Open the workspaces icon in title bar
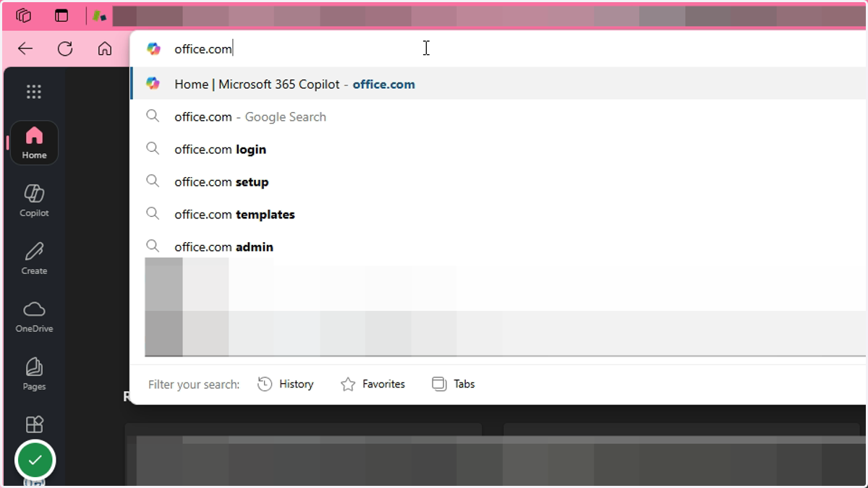The height and width of the screenshot is (488, 868). [x=24, y=15]
